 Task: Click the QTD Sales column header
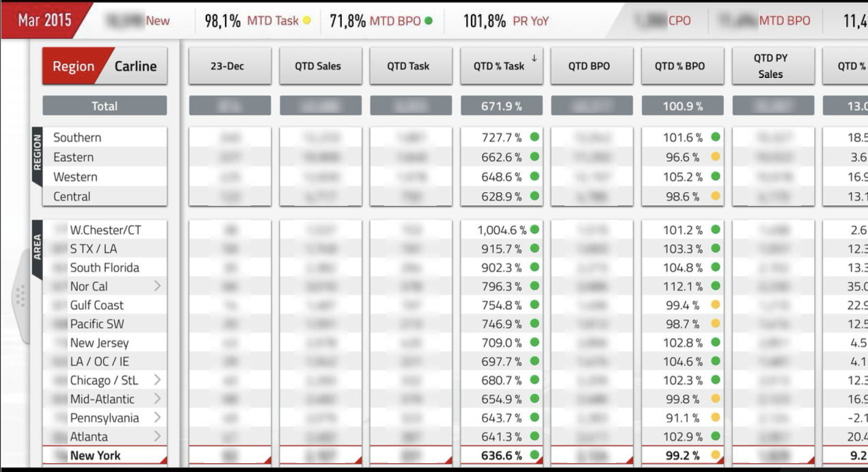coord(320,65)
